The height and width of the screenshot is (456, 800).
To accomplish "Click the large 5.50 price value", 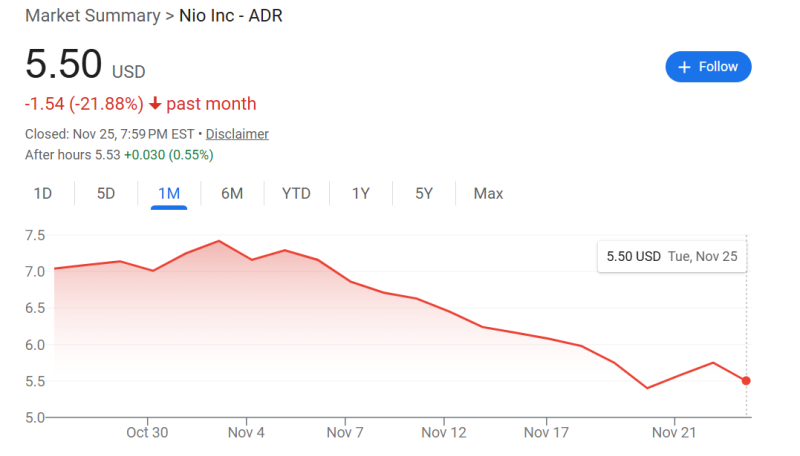I will [x=63, y=65].
